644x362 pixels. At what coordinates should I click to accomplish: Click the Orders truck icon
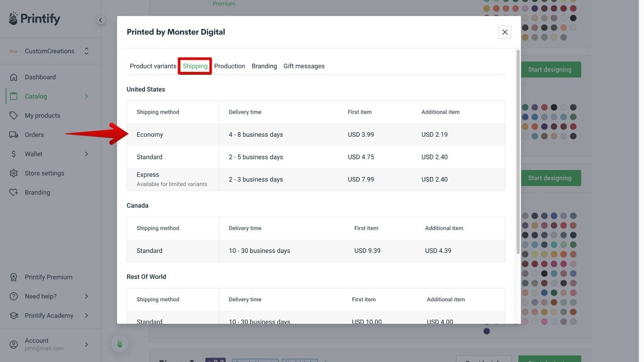(x=14, y=135)
